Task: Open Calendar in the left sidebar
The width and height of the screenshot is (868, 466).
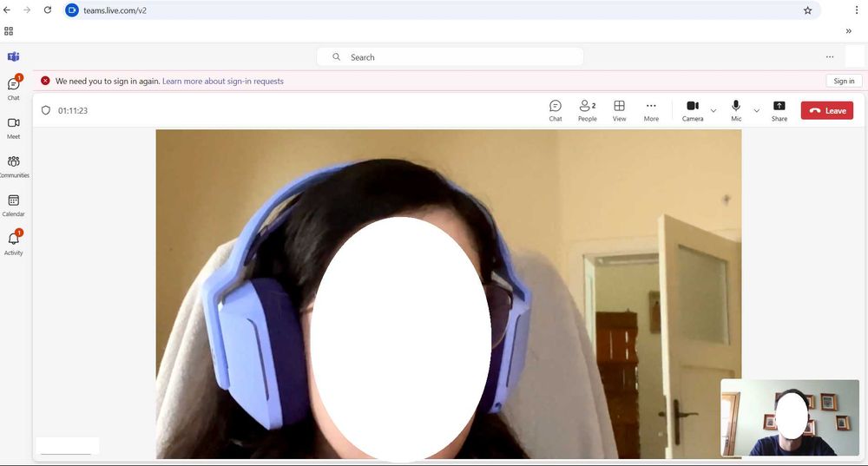Action: coord(13,206)
